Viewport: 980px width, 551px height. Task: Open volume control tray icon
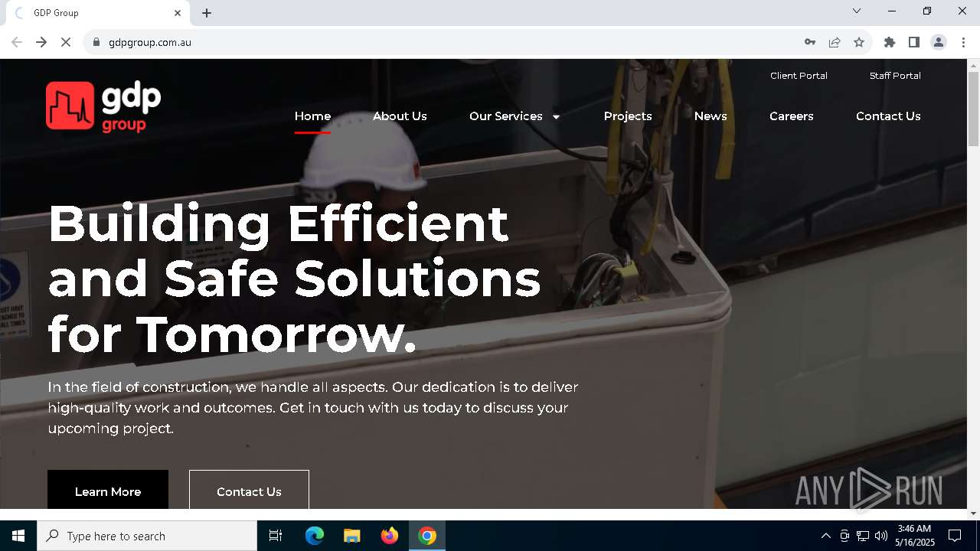pyautogui.click(x=881, y=536)
